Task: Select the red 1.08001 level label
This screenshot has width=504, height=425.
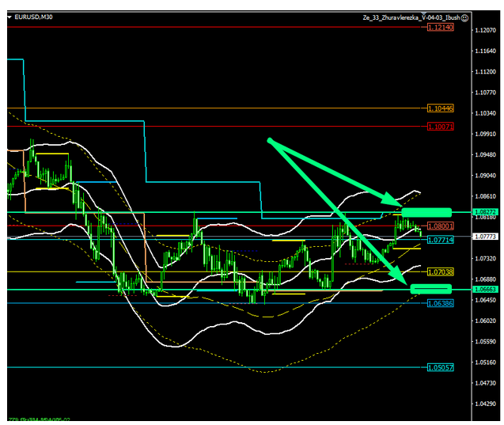Action: click(x=439, y=226)
